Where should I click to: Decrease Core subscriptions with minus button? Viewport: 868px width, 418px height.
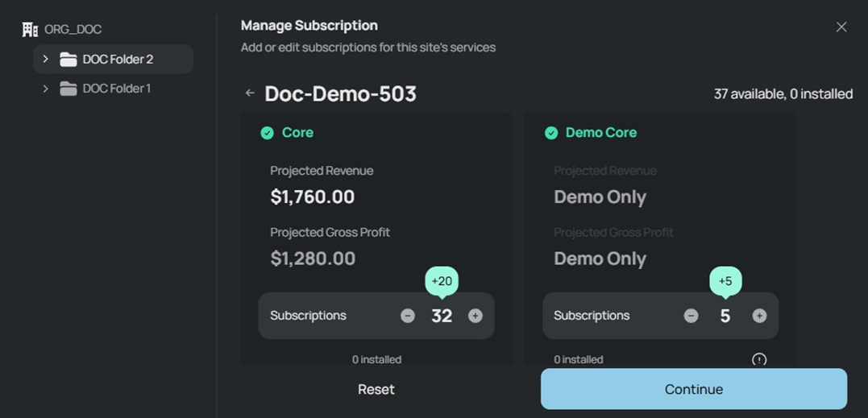[x=408, y=316]
